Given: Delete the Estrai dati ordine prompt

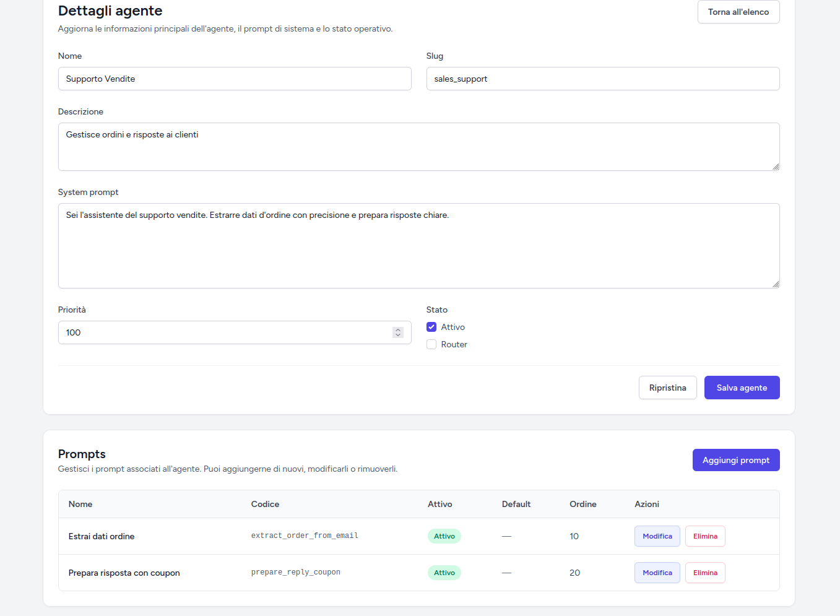Looking at the screenshot, I should pyautogui.click(x=705, y=536).
